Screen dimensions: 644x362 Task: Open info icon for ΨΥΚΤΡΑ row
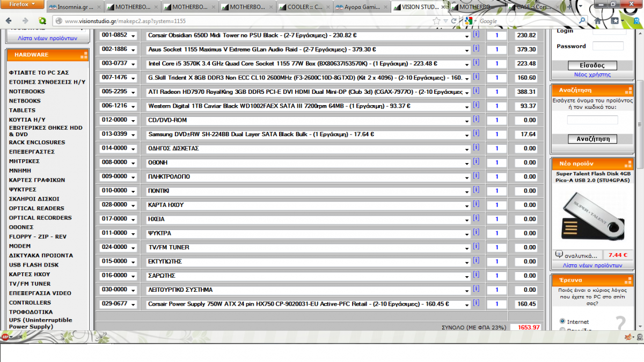coord(475,232)
